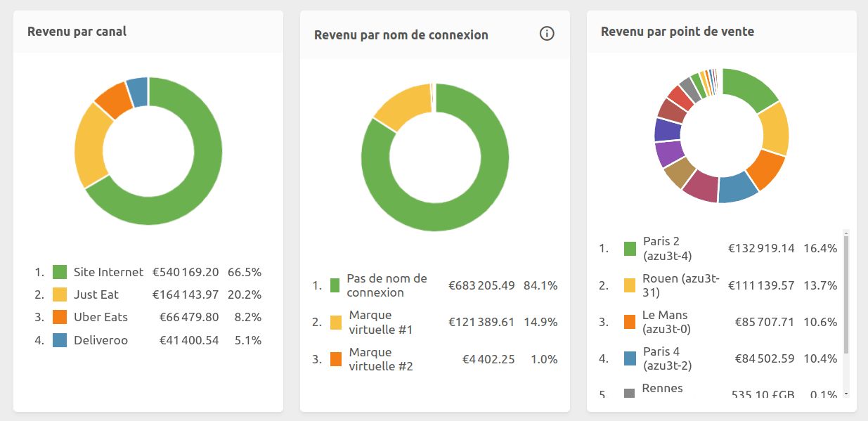Open the info tooltip on Revenu par nom de connexion
Viewport: 868px width, 421px height.
[x=547, y=34]
